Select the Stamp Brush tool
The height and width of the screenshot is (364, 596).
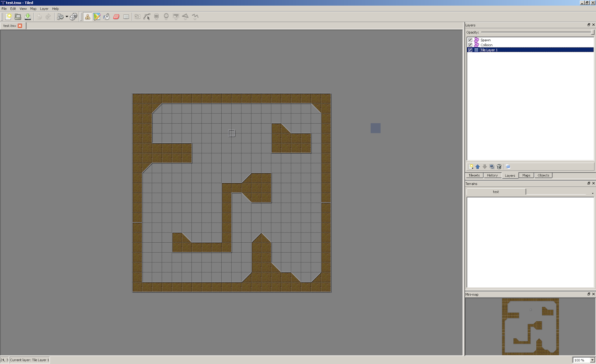point(87,16)
